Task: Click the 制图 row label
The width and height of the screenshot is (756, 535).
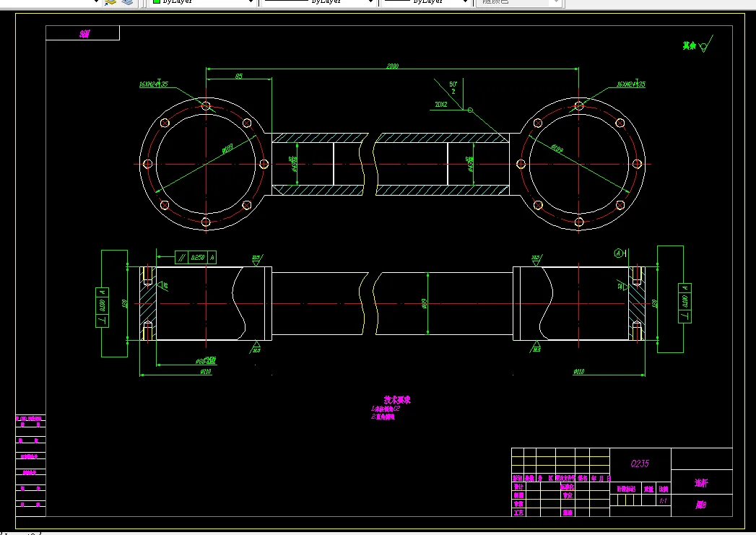Action: [x=518, y=495]
